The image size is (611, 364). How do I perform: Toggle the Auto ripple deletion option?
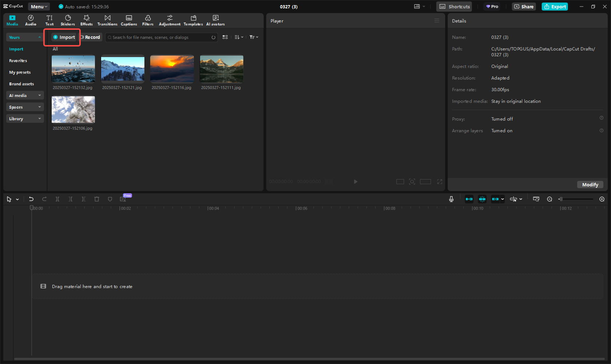coord(469,199)
